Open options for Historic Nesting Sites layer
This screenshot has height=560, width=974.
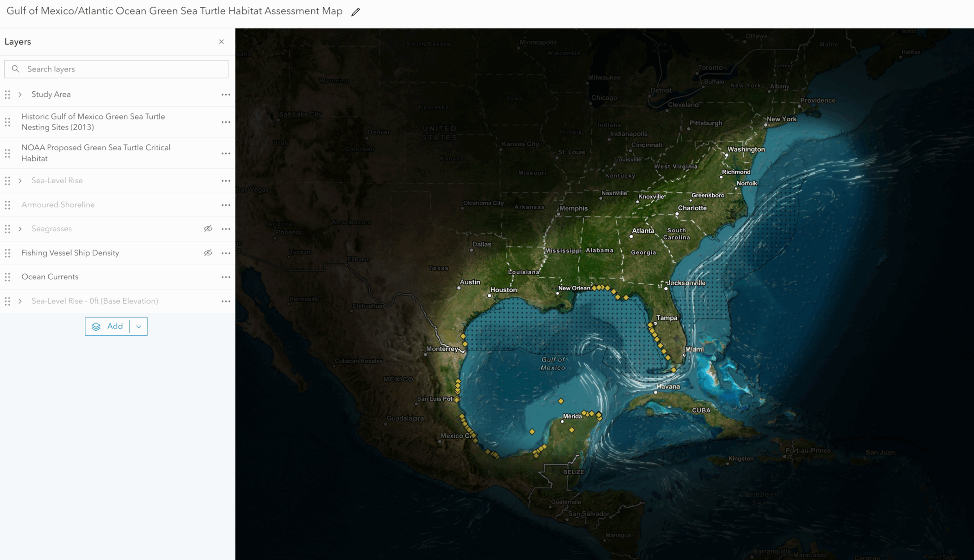pos(226,122)
